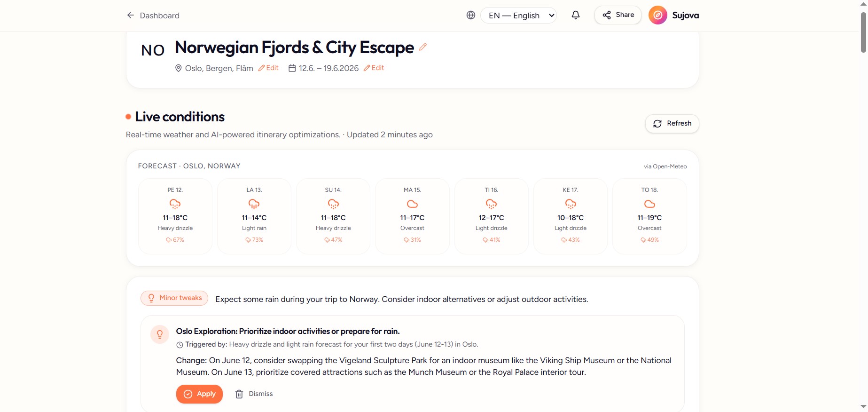
Task: Refresh the live conditions
Action: coord(672,124)
